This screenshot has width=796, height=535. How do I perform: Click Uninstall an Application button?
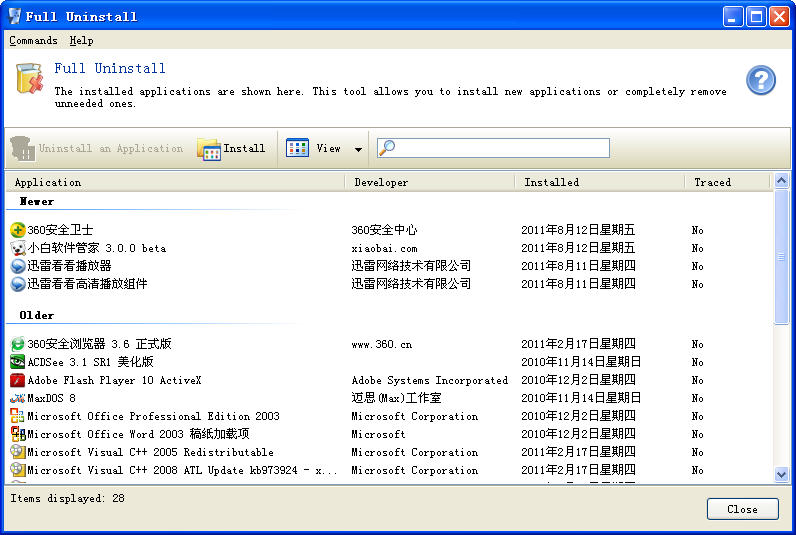(97, 149)
